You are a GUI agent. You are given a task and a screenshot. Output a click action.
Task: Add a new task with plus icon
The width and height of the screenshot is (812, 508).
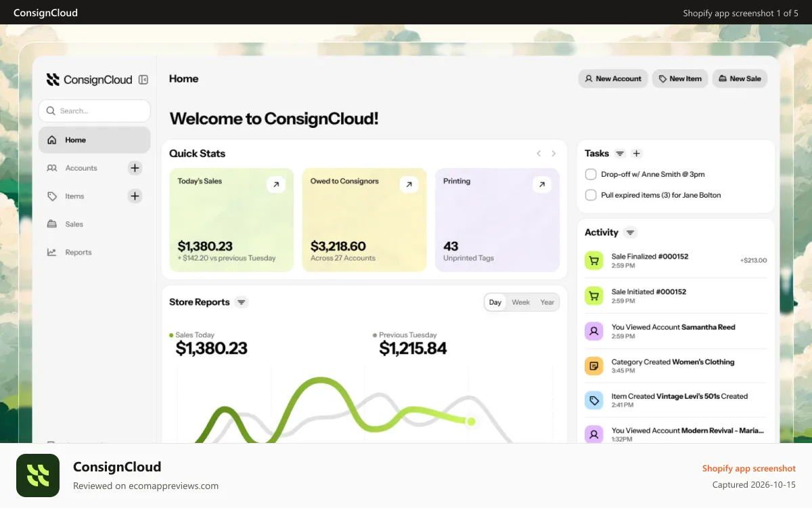click(x=636, y=154)
